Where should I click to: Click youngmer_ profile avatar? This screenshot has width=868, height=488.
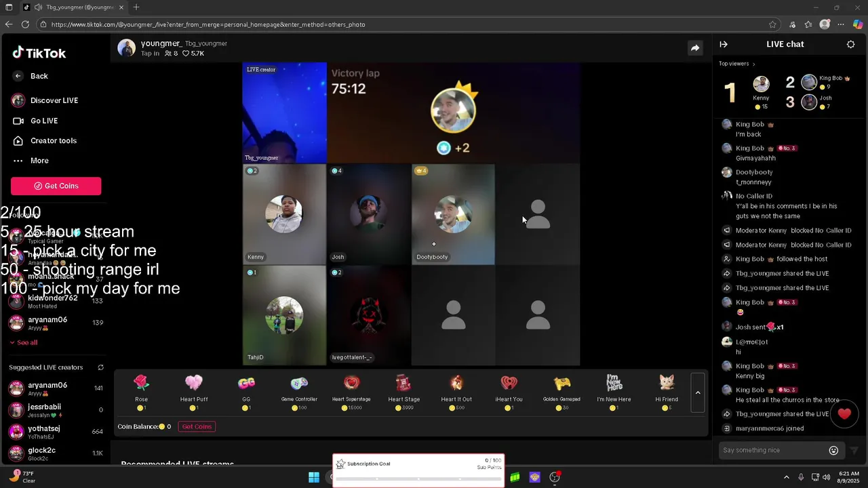126,48
